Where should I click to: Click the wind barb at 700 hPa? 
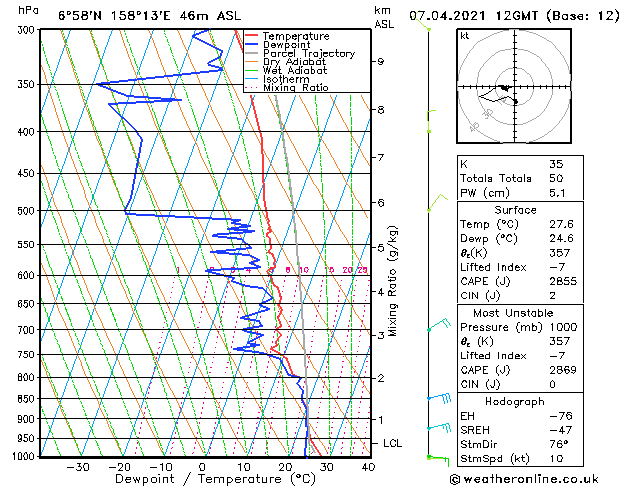(439, 324)
